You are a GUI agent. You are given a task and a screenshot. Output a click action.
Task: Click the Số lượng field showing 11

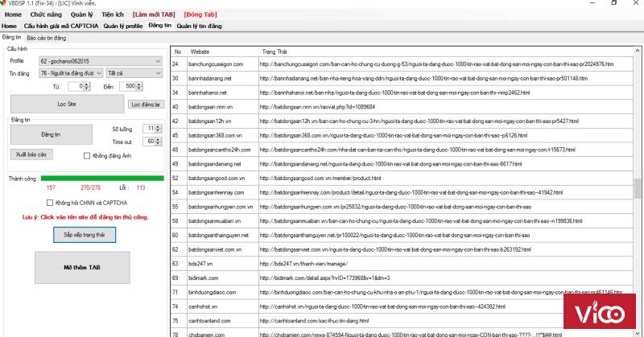(x=149, y=129)
